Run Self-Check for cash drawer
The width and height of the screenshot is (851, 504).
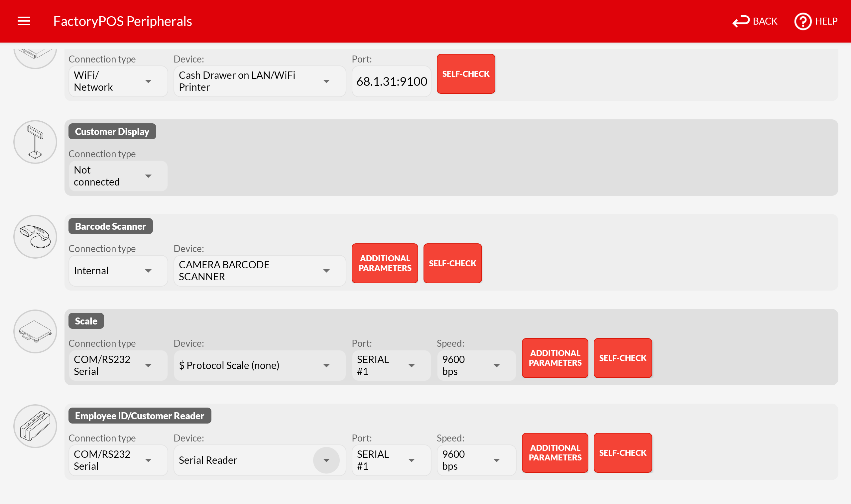(466, 74)
